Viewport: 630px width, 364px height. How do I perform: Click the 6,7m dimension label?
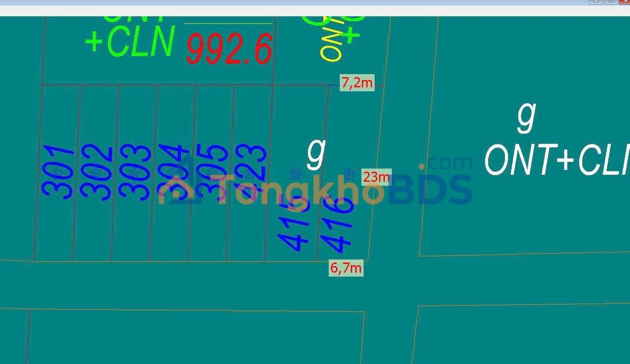pos(346,268)
